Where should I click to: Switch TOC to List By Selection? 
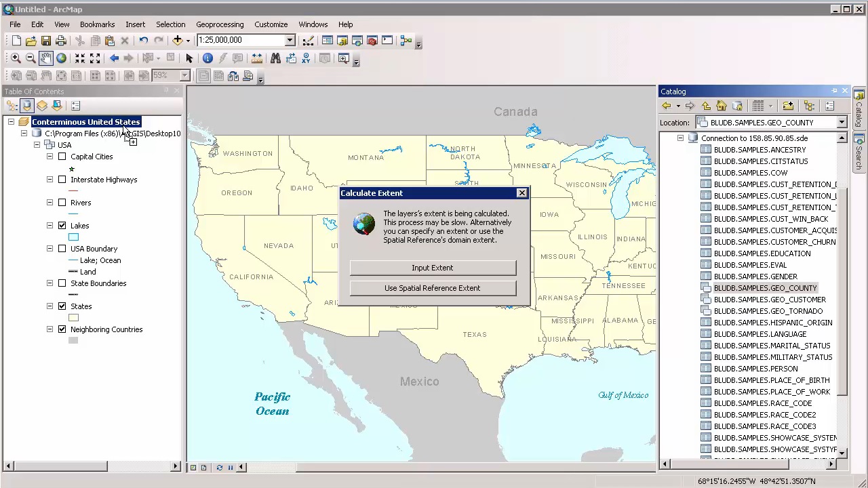point(57,106)
